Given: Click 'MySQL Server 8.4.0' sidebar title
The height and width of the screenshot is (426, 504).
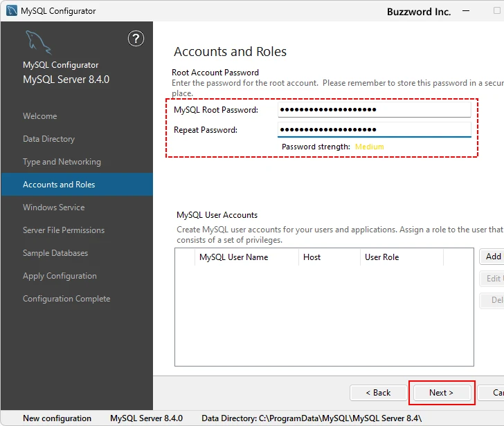Looking at the screenshot, I should pyautogui.click(x=66, y=80).
